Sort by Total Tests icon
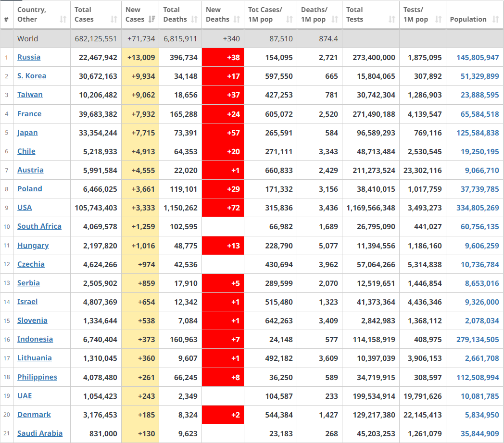 391,19
